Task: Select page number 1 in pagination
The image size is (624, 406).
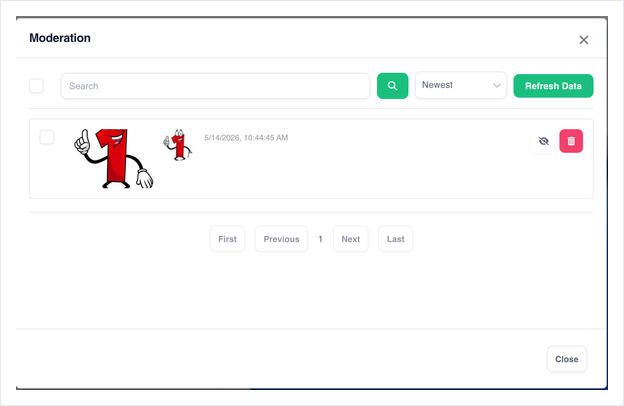Action: click(320, 239)
